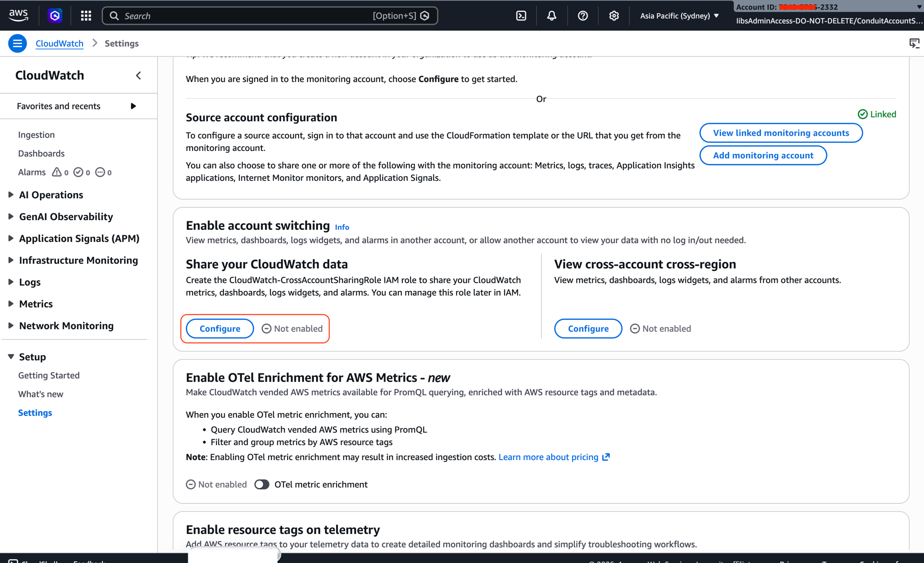Configure View cross-account cross-region
This screenshot has width=924, height=563.
[x=588, y=329]
